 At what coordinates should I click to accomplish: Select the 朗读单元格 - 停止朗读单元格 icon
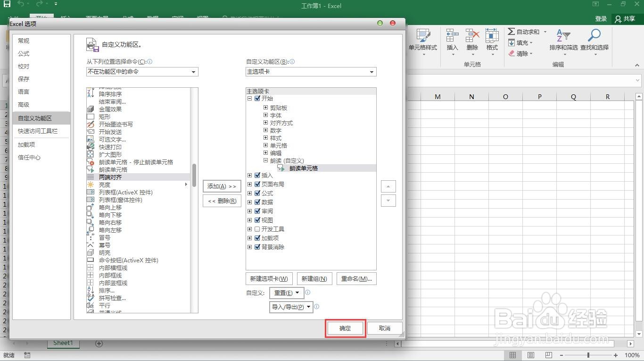(91, 162)
